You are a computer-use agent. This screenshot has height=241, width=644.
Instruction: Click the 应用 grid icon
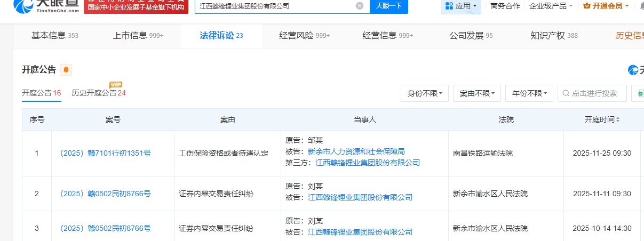coord(449,6)
